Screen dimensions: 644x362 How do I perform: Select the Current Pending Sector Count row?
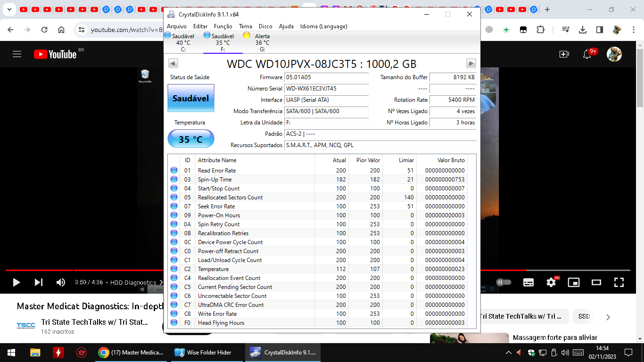point(319,287)
